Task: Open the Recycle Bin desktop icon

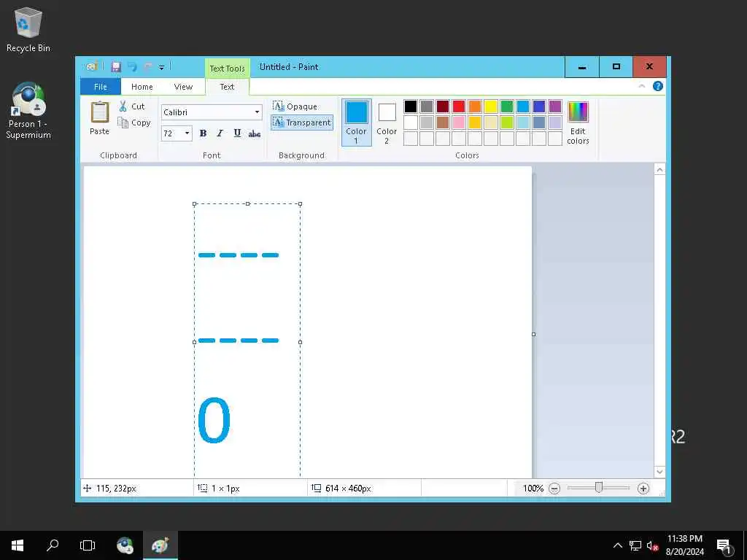Action: [x=28, y=29]
